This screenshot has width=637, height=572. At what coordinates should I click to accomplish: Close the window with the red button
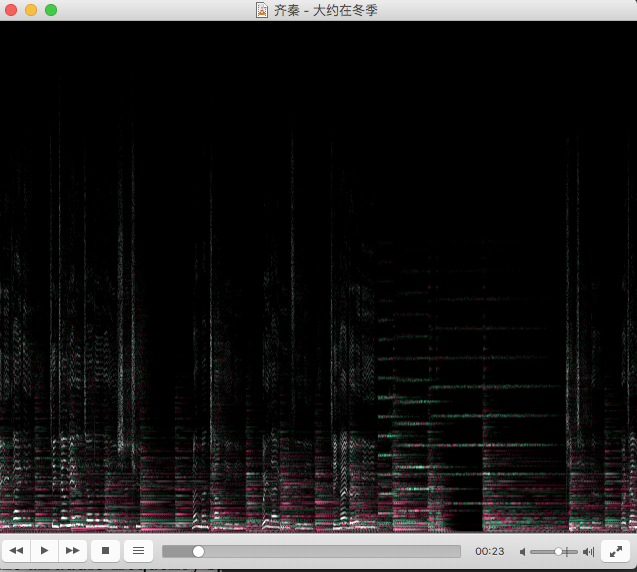(11, 10)
